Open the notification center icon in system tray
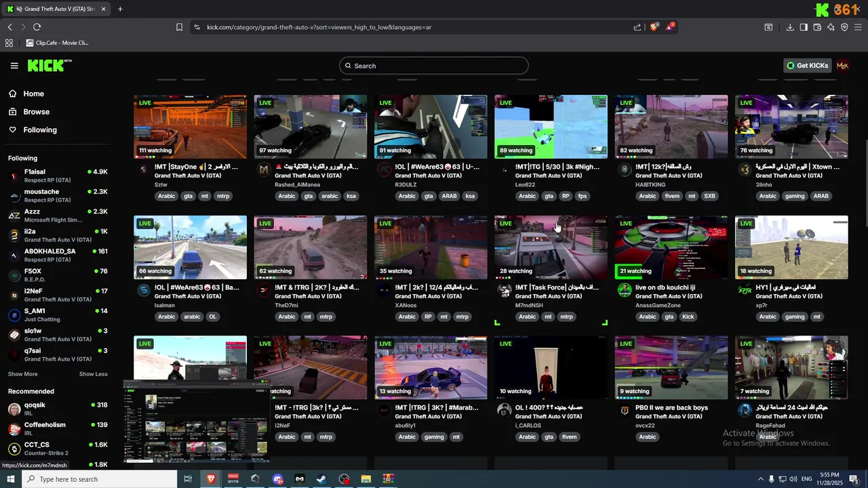 [854, 479]
